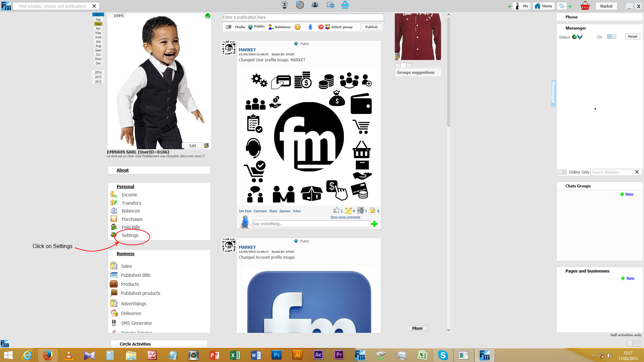Viewport: 644px width, 362px height.
Task: Open Published products in Business menu
Action: 141,293
